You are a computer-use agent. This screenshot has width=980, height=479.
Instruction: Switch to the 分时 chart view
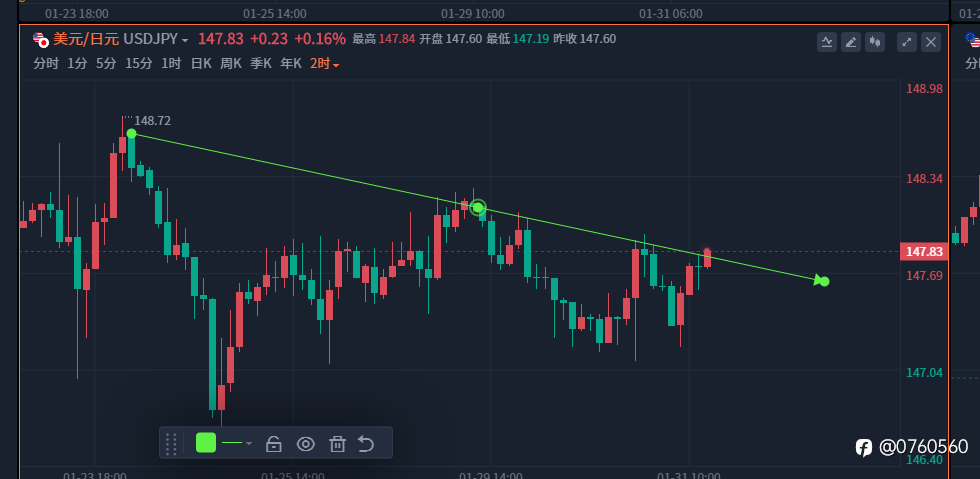click(x=46, y=64)
